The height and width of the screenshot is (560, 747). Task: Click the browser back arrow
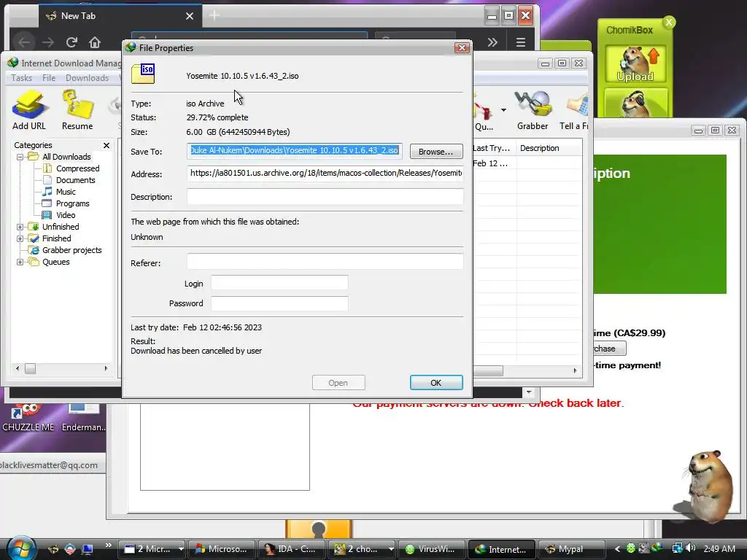click(x=24, y=42)
